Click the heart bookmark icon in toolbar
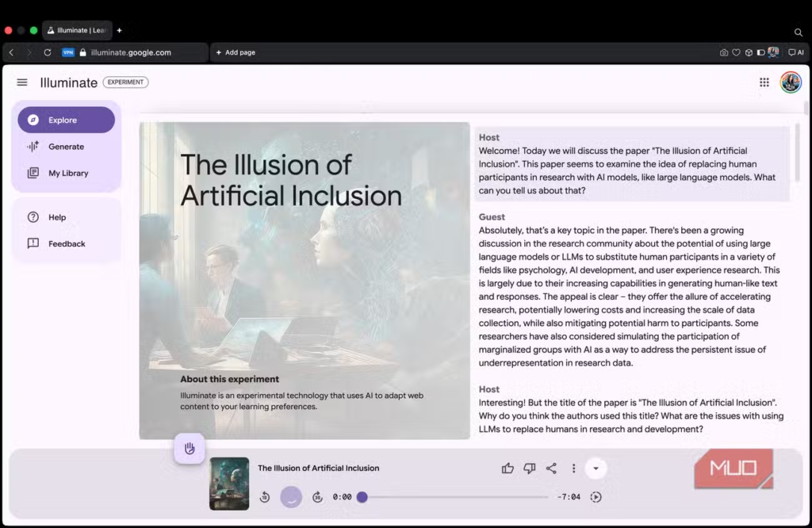The height and width of the screenshot is (528, 812). pos(736,52)
